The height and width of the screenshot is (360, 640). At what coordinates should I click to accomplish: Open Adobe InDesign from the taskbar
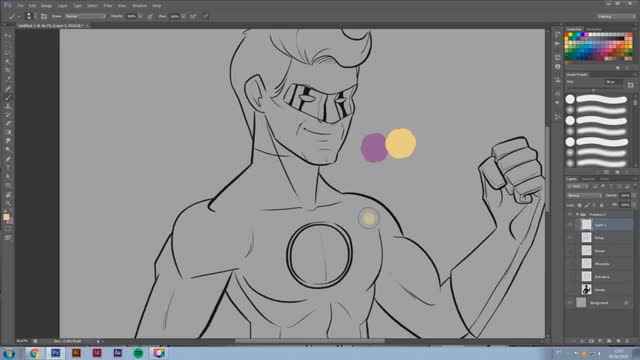(x=97, y=353)
